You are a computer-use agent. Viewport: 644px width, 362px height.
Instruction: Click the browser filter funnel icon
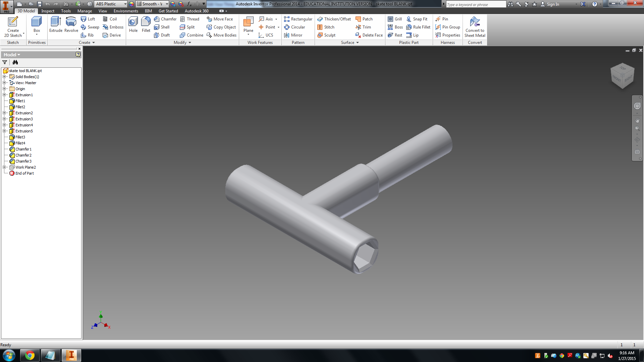[5, 62]
